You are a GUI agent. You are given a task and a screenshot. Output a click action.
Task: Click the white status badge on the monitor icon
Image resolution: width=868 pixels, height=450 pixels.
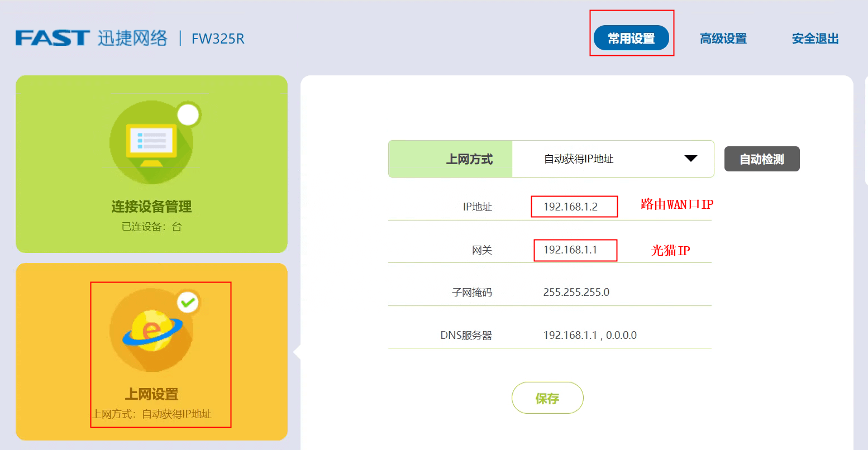(188, 114)
